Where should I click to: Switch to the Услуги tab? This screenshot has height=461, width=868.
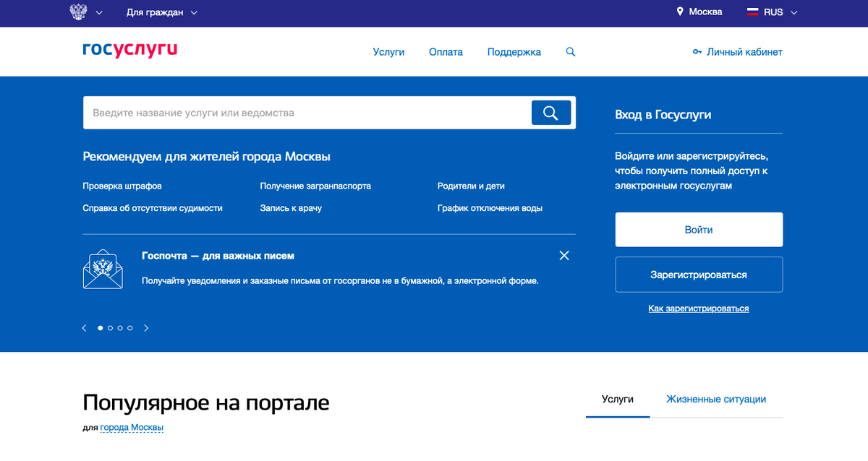(x=618, y=399)
